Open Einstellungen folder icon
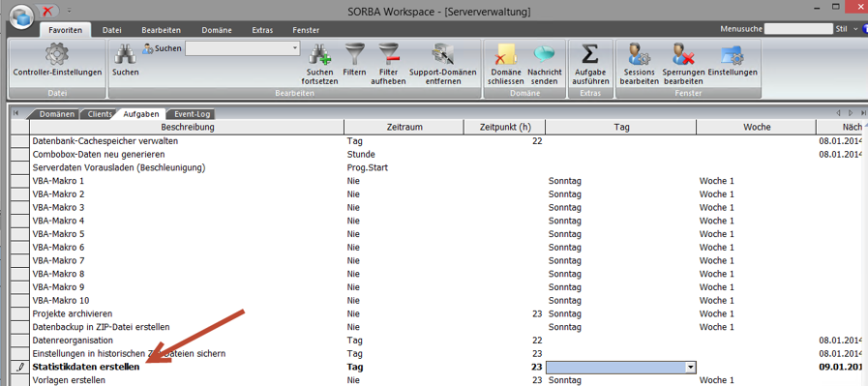 tap(733, 54)
